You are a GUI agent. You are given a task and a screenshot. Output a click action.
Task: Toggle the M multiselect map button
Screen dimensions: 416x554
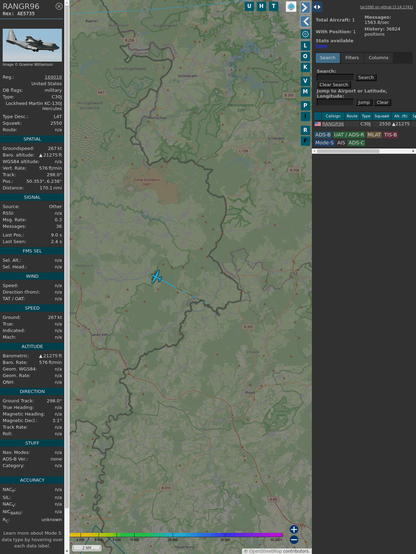(305, 92)
